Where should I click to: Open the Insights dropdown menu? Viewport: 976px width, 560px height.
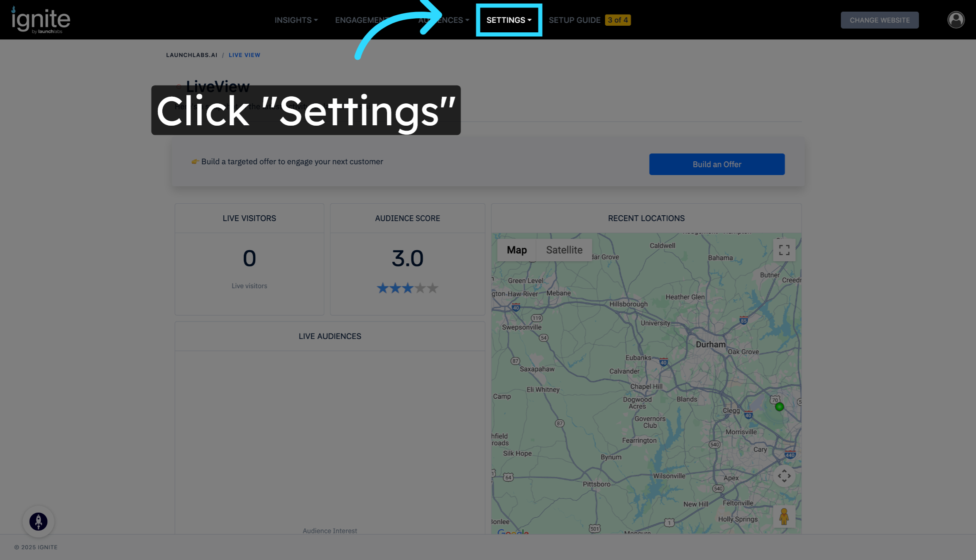(x=296, y=20)
